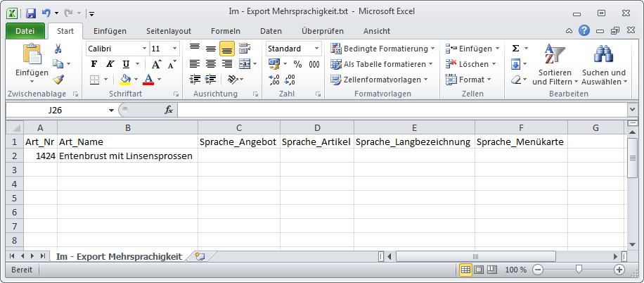Image resolution: width=644 pixels, height=283 pixels.
Task: Toggle top vertical alignment
Action: pos(195,49)
